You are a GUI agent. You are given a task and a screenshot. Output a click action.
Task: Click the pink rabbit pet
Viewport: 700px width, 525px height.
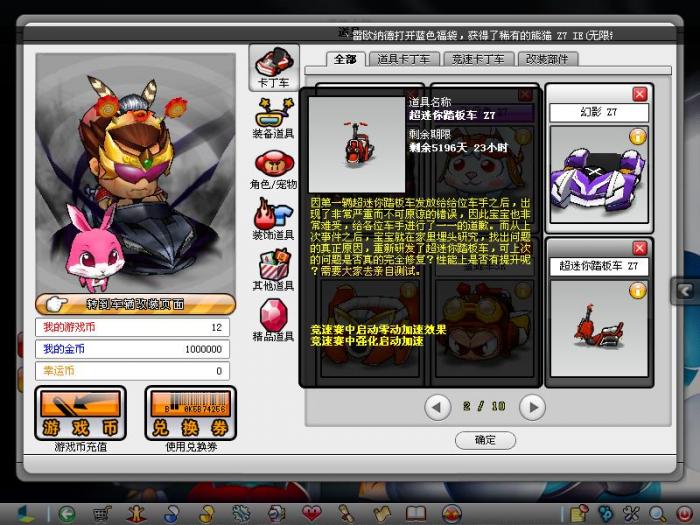pos(95,248)
